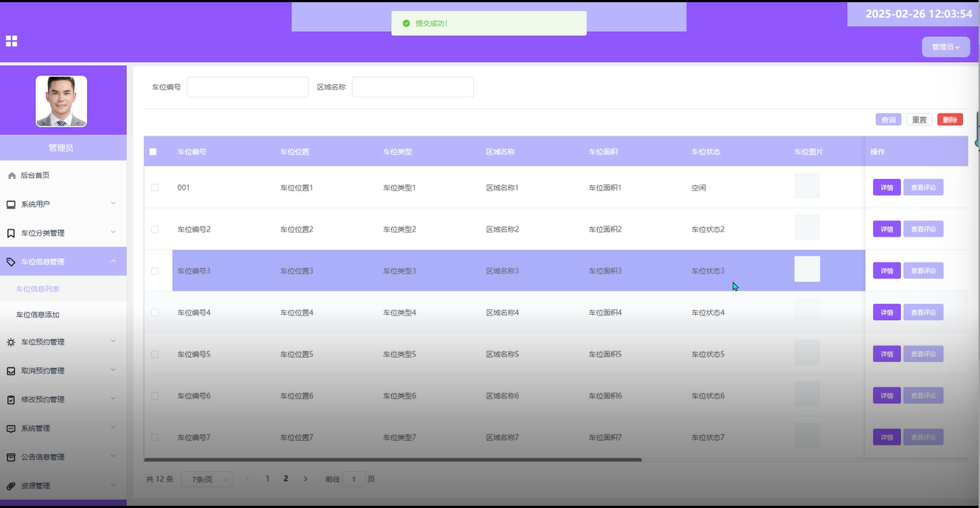Click the 车位编号 search input field
Viewport: 980px width, 508px height.
(x=247, y=87)
